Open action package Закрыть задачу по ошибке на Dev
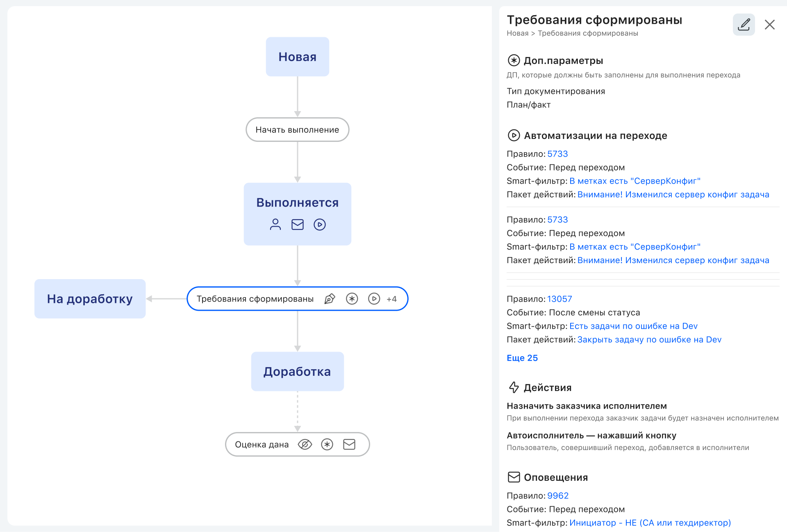The height and width of the screenshot is (532, 787). tap(649, 339)
